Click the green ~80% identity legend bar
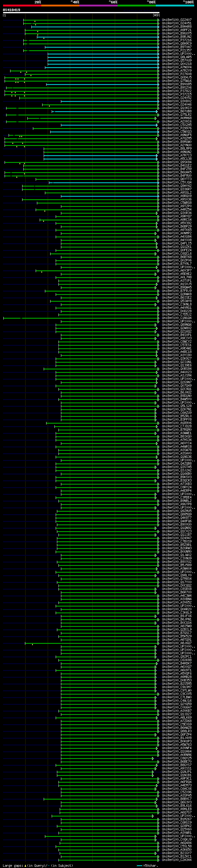Viewport: 197px width, 868px height. coord(136,6)
